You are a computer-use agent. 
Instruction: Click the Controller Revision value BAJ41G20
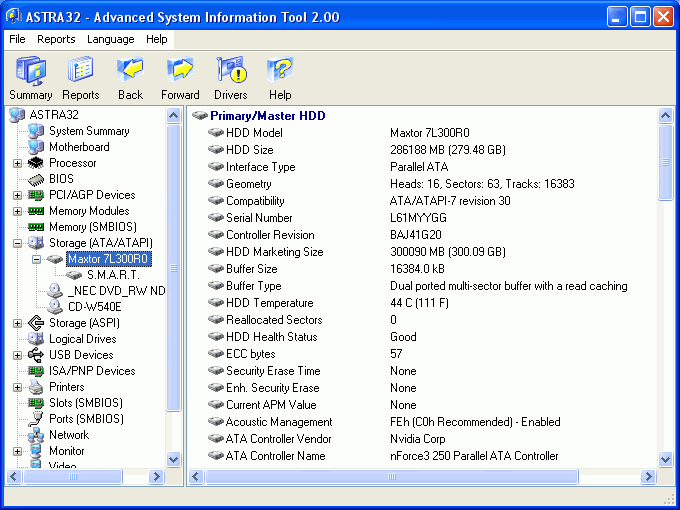(x=415, y=235)
